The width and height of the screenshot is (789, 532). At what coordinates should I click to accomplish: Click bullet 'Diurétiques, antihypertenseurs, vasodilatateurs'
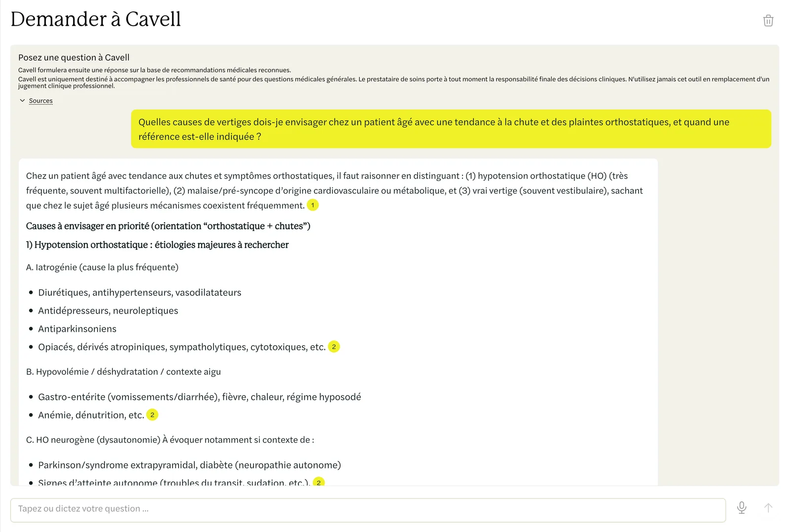point(140,292)
